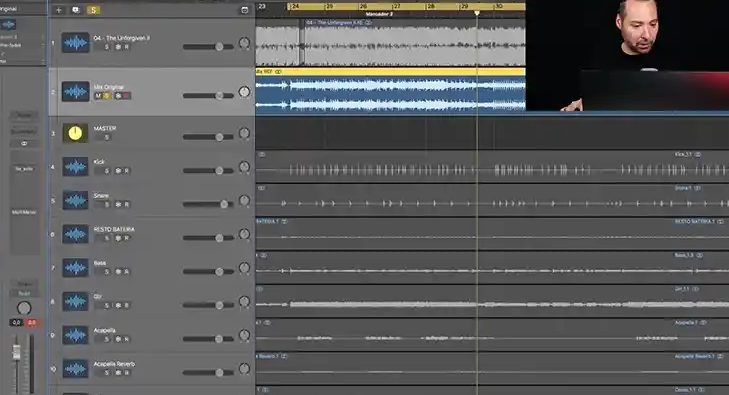The width and height of the screenshot is (729, 395).
Task: Click the catch playhead icon at header right
Action: coord(245,10)
